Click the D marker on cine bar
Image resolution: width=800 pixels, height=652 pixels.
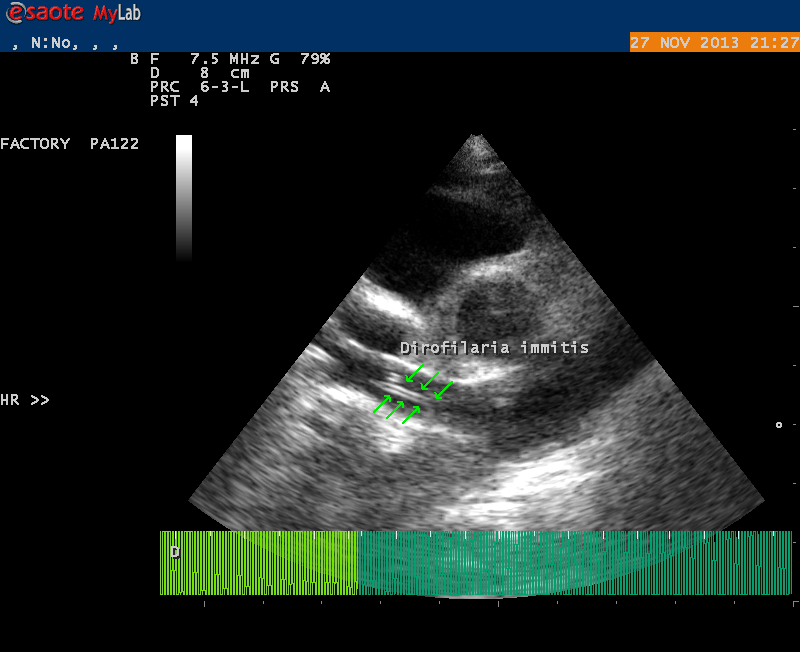[x=175, y=552]
